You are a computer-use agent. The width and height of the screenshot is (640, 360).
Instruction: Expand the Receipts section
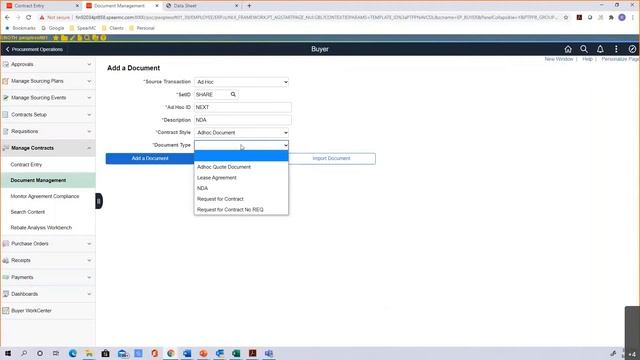(x=48, y=260)
